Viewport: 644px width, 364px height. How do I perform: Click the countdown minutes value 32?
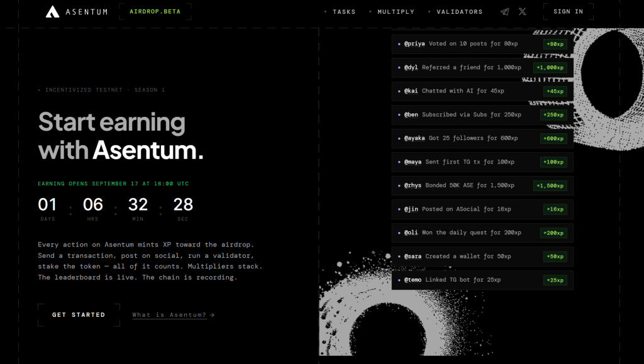coord(138,204)
